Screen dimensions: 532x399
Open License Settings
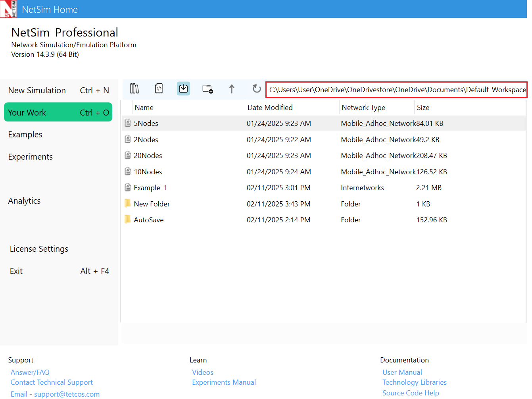(39, 249)
